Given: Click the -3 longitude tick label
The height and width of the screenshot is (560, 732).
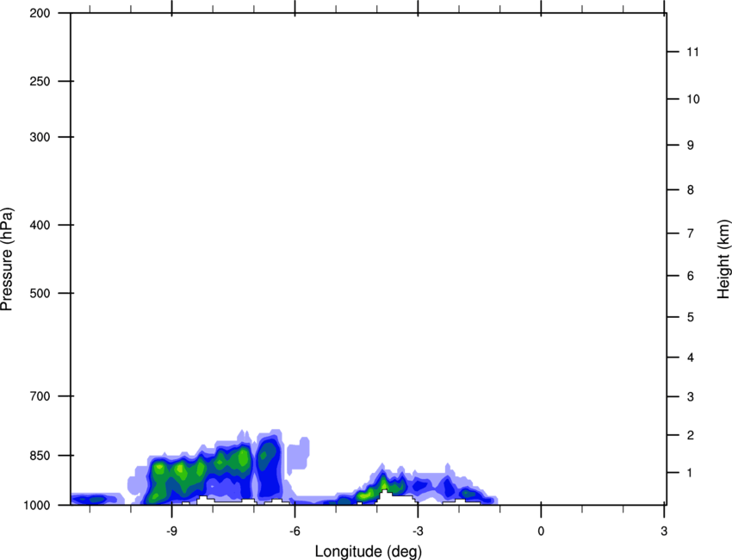Looking at the screenshot, I should tap(418, 532).
